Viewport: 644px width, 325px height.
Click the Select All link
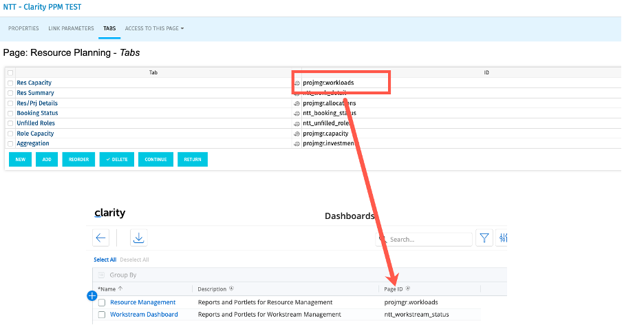(105, 260)
